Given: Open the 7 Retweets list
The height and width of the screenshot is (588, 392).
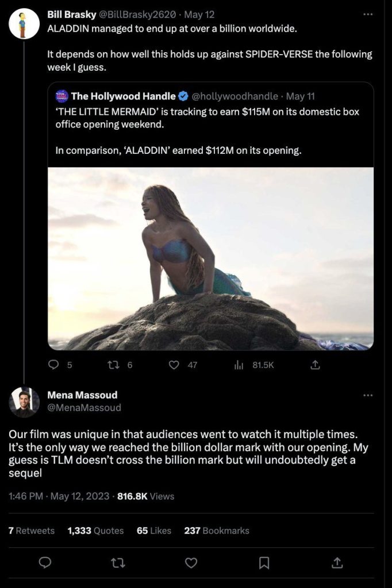Looking at the screenshot, I should coord(31,531).
